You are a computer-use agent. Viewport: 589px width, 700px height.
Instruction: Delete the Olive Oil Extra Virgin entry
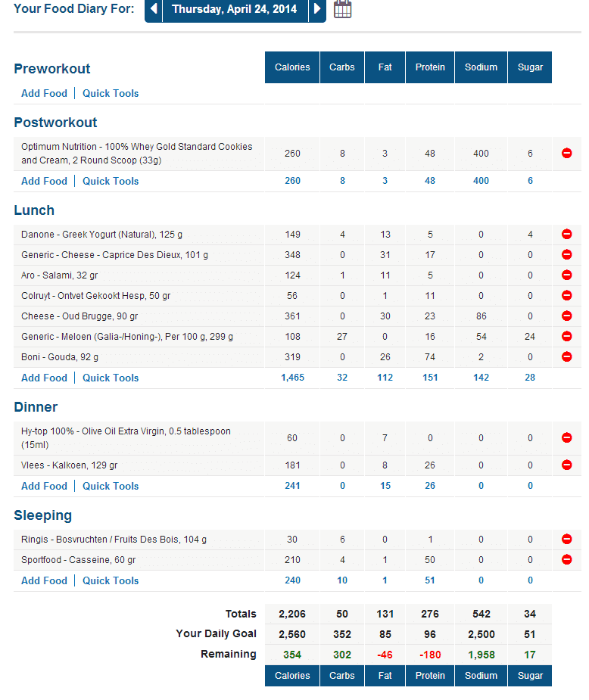tap(566, 438)
